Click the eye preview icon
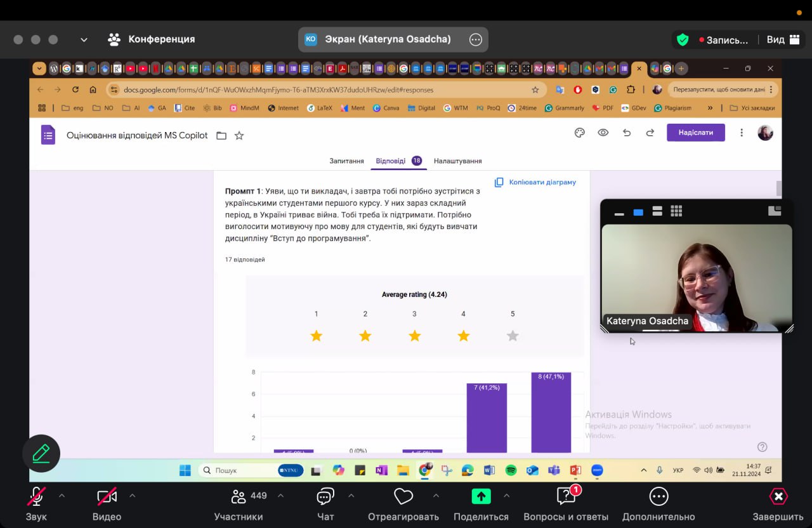Image resolution: width=812 pixels, height=528 pixels. [x=603, y=133]
